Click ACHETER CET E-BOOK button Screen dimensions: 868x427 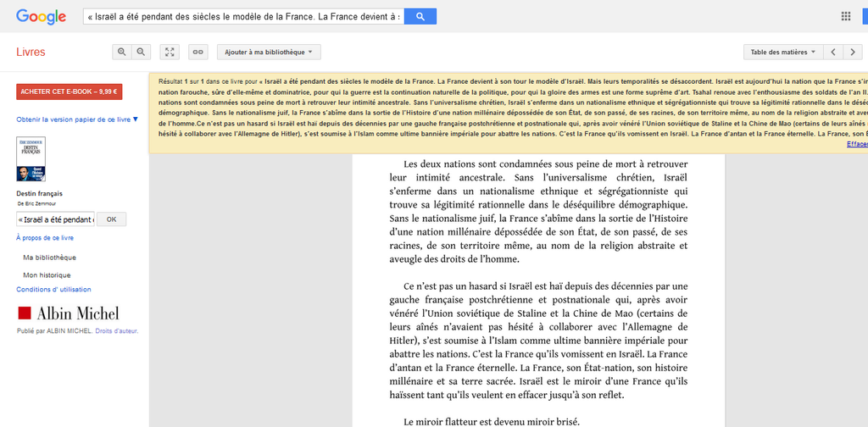[x=70, y=91]
